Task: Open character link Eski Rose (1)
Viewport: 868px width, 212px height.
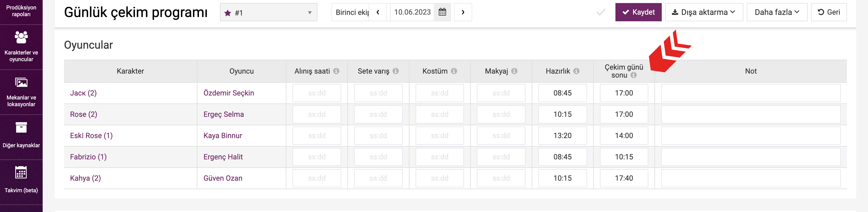Action: pos(91,136)
